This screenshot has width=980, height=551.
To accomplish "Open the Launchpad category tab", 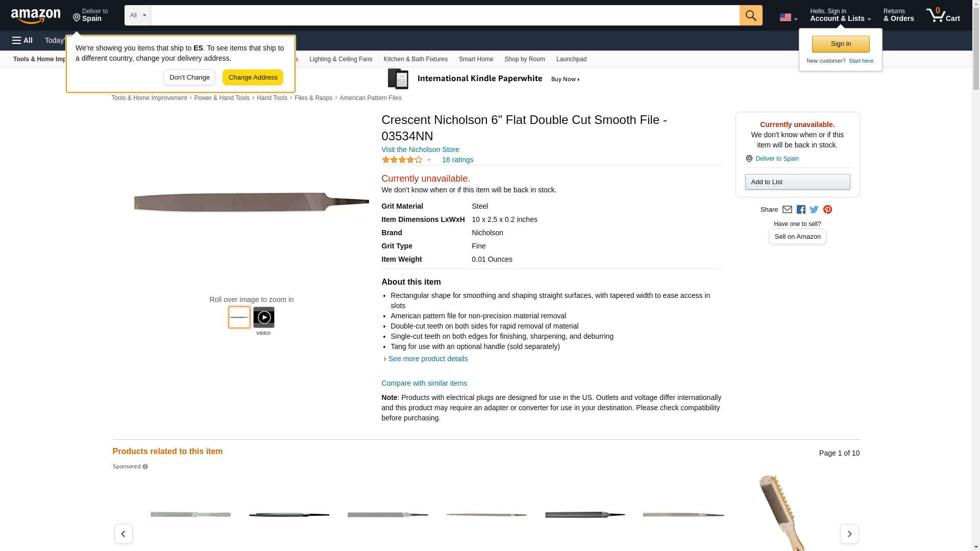I will 571,59.
